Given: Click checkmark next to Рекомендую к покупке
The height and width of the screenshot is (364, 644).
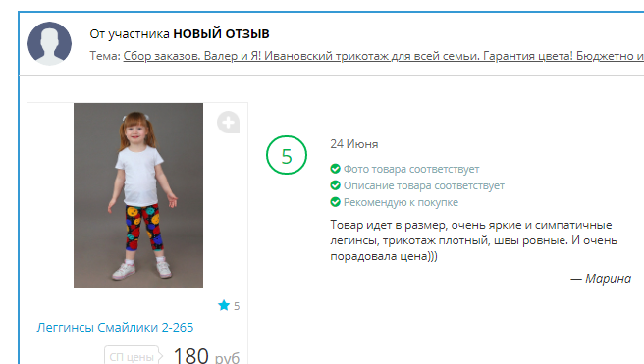Looking at the screenshot, I should tap(335, 202).
